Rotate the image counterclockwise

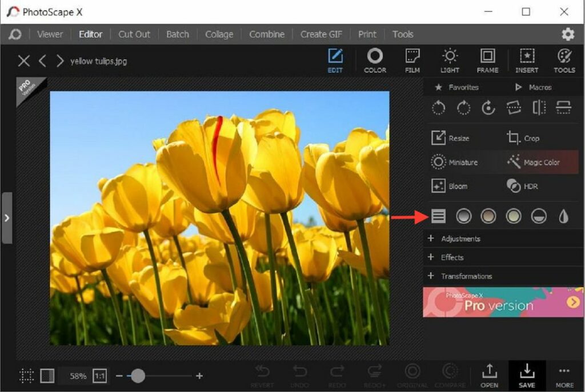point(438,108)
